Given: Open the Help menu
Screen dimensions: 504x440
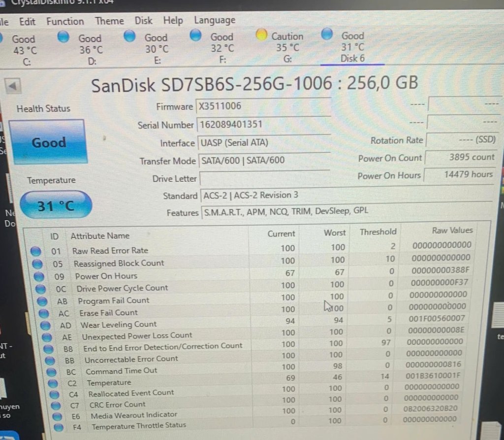Looking at the screenshot, I should tap(173, 20).
